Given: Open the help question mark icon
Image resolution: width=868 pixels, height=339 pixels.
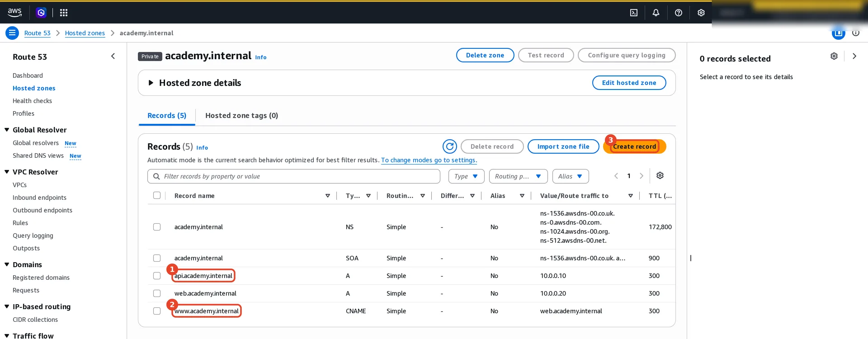Looking at the screenshot, I should click(x=679, y=13).
